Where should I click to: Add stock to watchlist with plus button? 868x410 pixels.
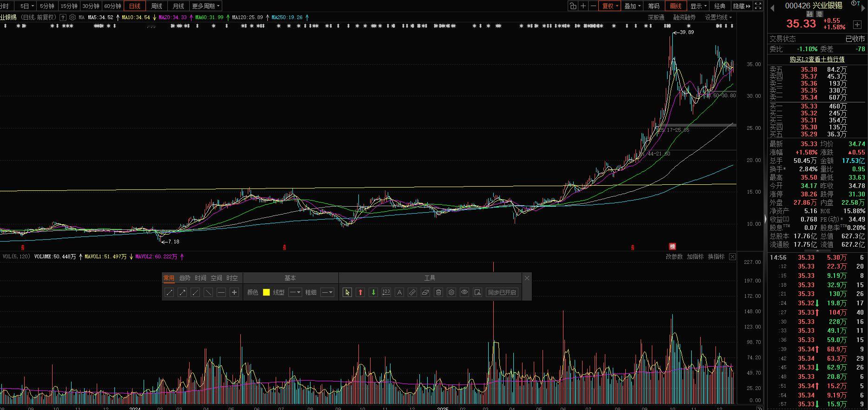click(x=857, y=24)
